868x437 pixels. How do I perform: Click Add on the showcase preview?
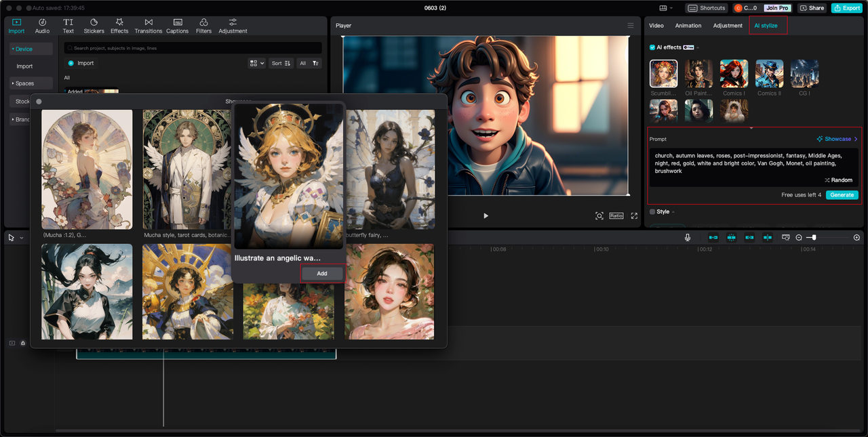[x=322, y=273]
